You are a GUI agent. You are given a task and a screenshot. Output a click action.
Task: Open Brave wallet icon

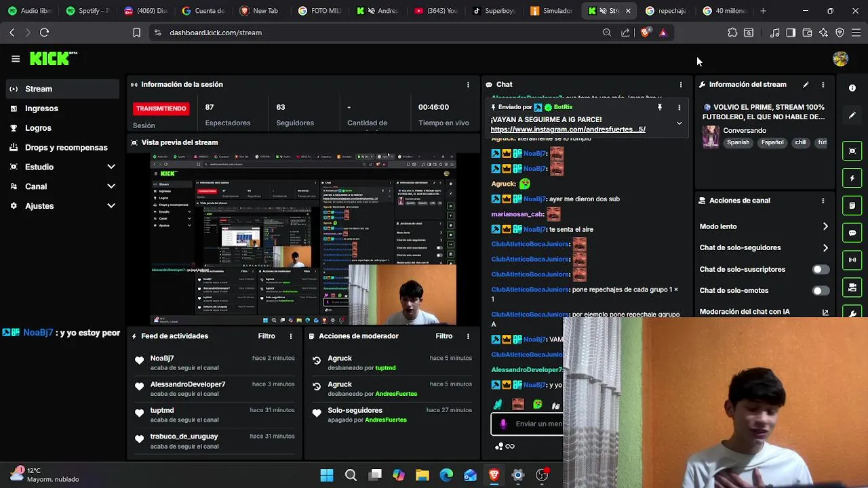(x=807, y=33)
